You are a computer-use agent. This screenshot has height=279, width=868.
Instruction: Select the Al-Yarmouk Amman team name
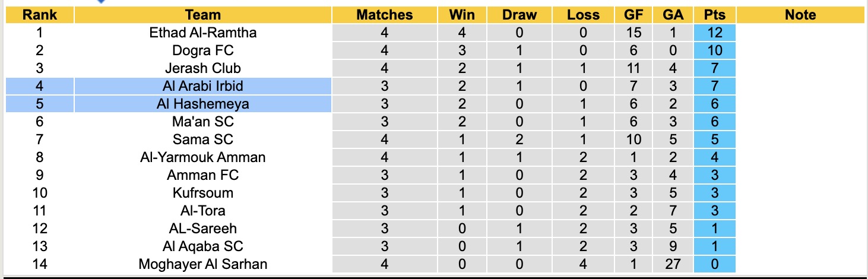[202, 157]
